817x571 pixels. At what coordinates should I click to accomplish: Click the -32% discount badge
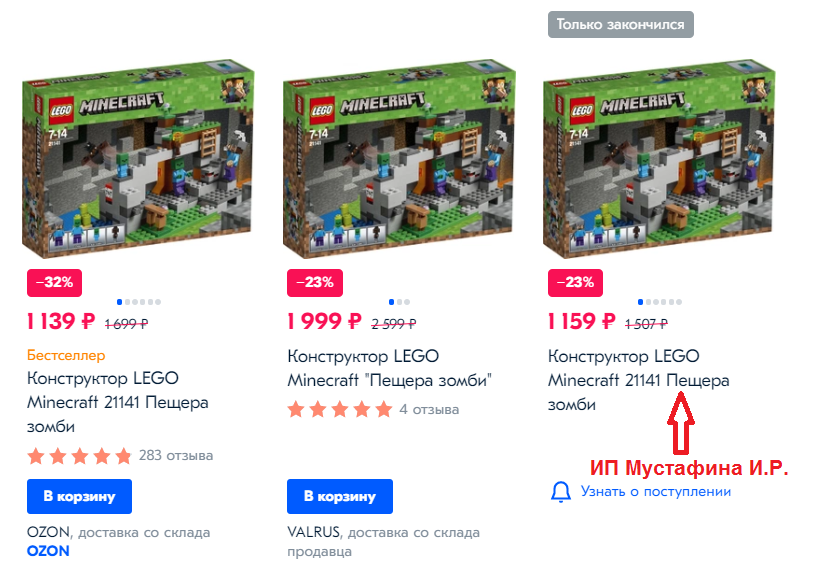click(x=55, y=283)
